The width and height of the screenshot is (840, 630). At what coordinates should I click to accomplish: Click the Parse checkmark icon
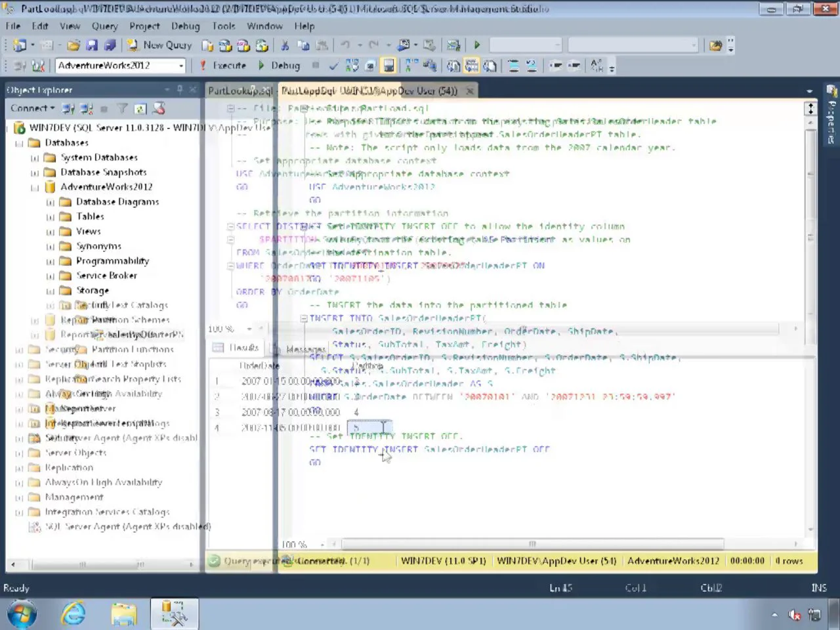click(334, 66)
